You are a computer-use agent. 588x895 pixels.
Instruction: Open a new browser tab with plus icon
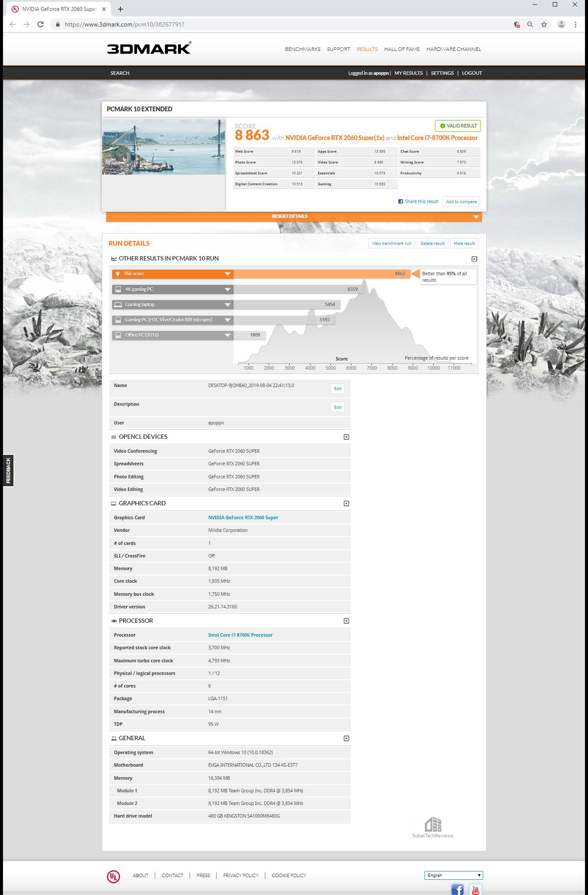pyautogui.click(x=120, y=9)
